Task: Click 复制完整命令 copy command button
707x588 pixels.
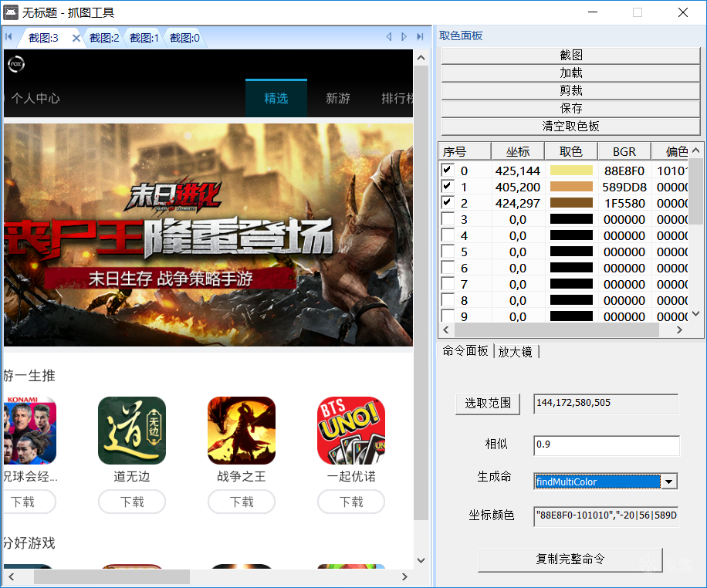Action: [570, 559]
